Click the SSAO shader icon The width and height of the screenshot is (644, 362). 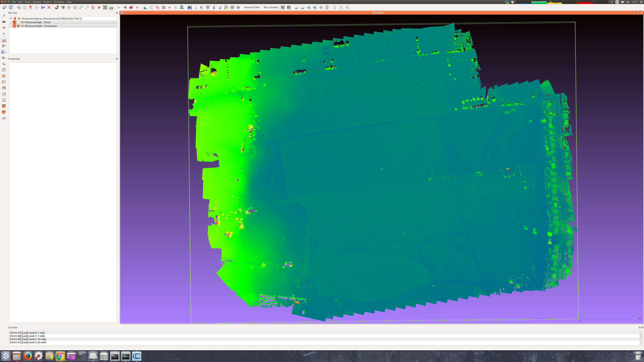(288, 8)
